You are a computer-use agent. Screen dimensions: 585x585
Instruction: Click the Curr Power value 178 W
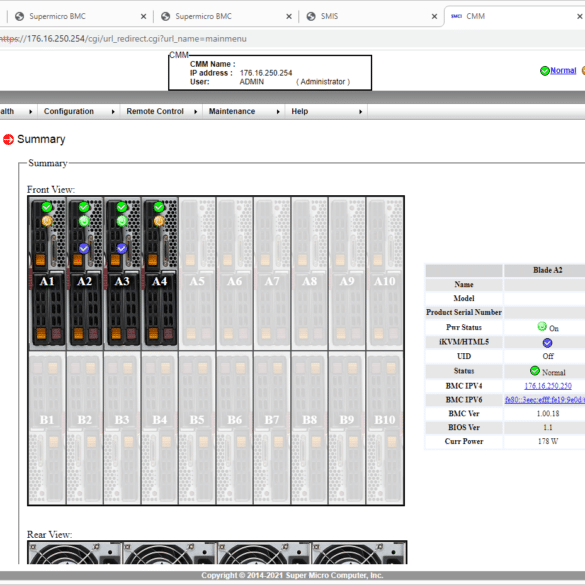(x=548, y=441)
